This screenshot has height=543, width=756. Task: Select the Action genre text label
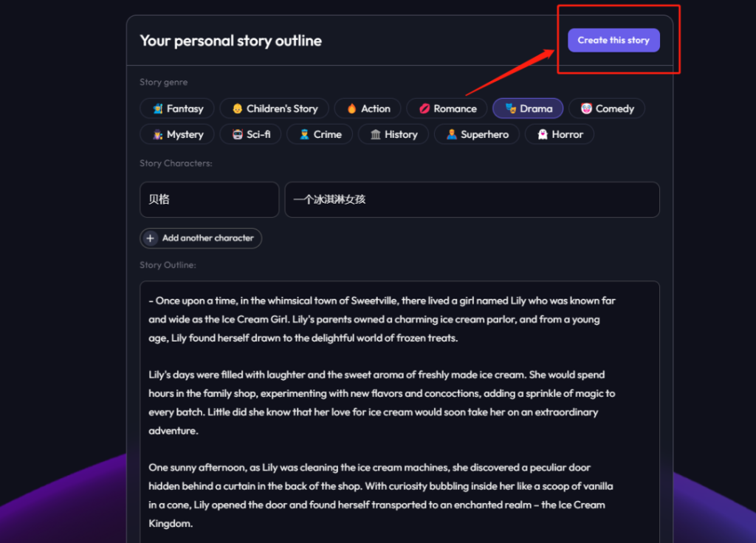(x=376, y=109)
